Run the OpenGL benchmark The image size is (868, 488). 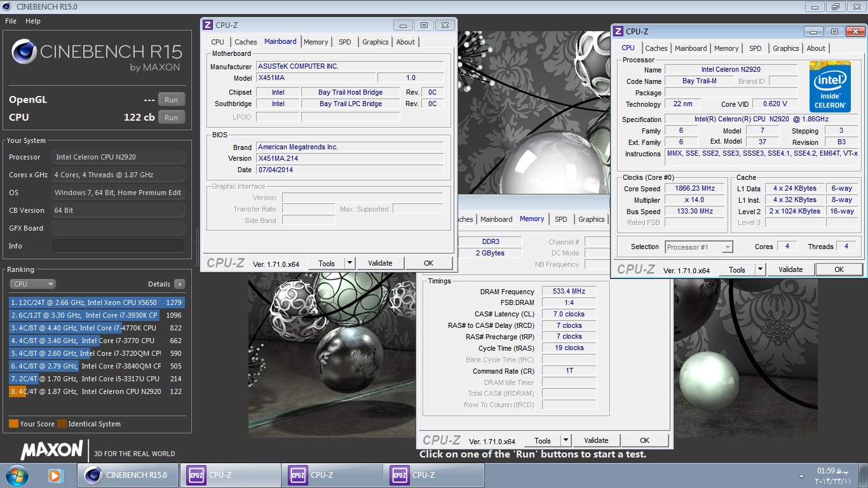[x=172, y=99]
